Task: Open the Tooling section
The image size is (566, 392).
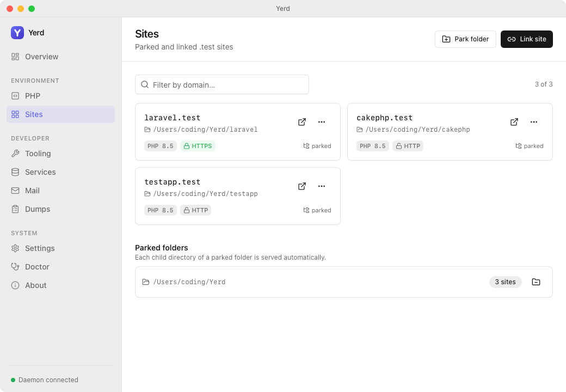Action: [60, 154]
